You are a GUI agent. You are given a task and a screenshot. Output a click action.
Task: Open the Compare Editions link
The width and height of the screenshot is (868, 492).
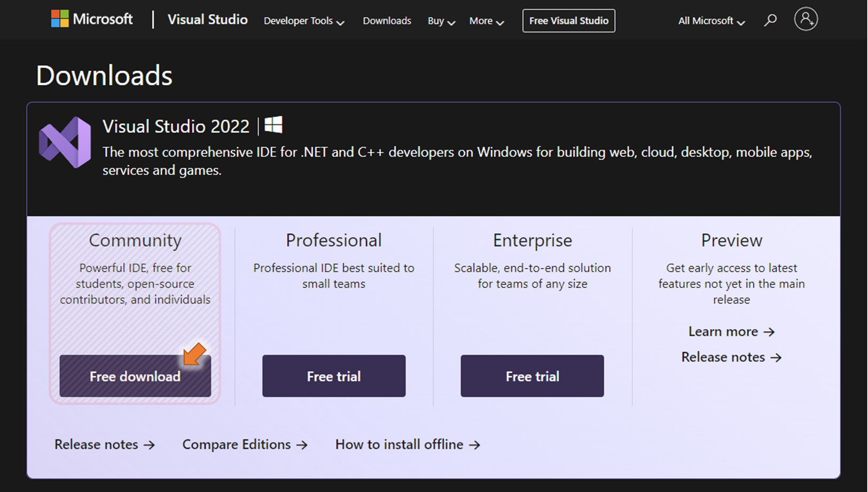click(x=245, y=444)
